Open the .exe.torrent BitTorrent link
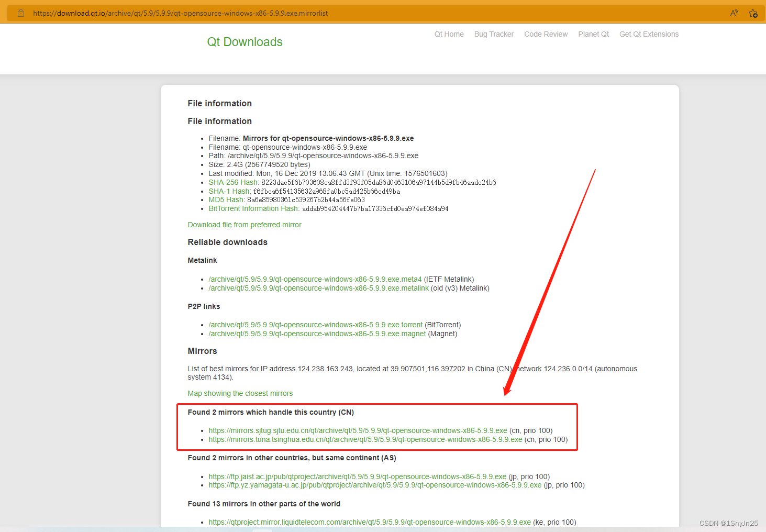Viewport: 766px width, 532px height. (x=315, y=325)
